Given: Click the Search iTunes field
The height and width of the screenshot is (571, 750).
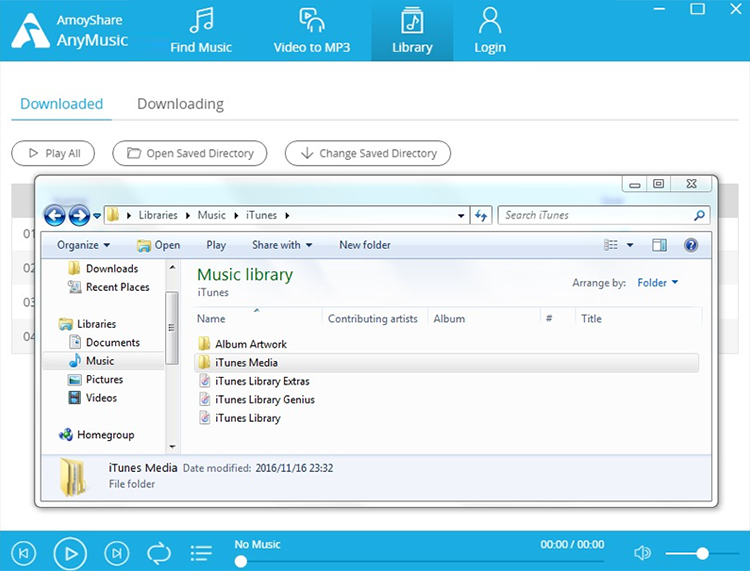Looking at the screenshot, I should (x=604, y=215).
